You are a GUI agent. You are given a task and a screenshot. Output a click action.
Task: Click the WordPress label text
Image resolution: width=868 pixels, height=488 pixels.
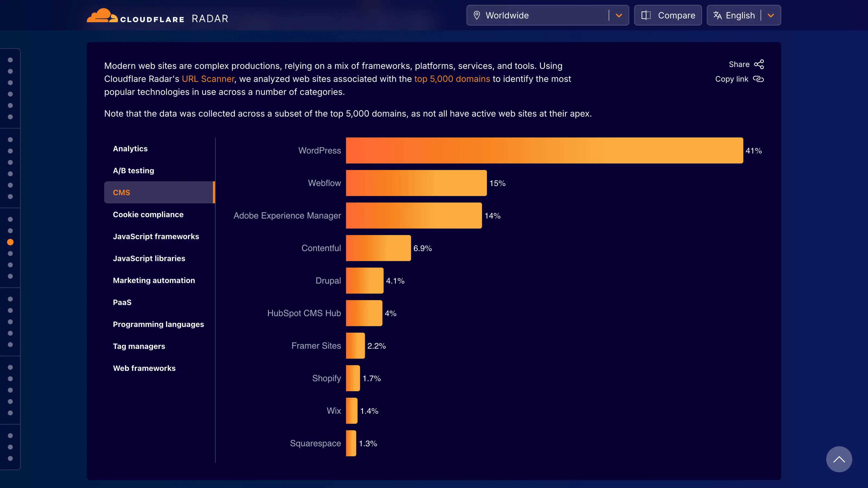pos(320,150)
